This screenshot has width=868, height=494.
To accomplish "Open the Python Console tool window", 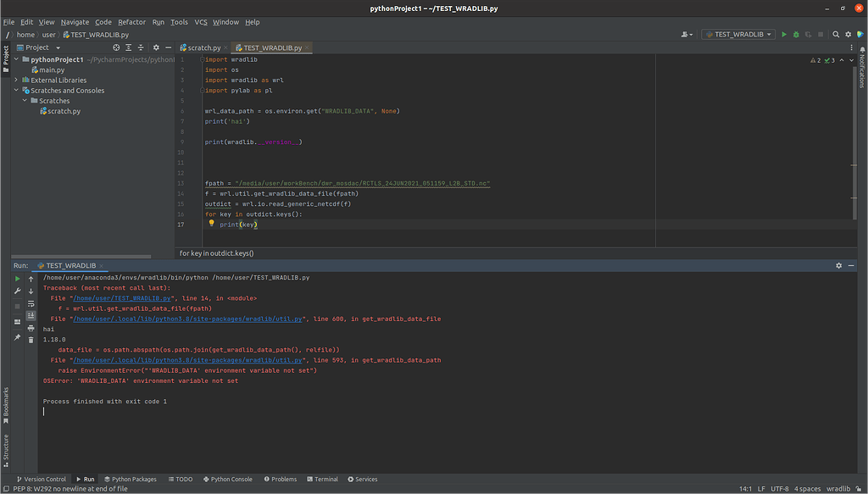I will [226, 480].
